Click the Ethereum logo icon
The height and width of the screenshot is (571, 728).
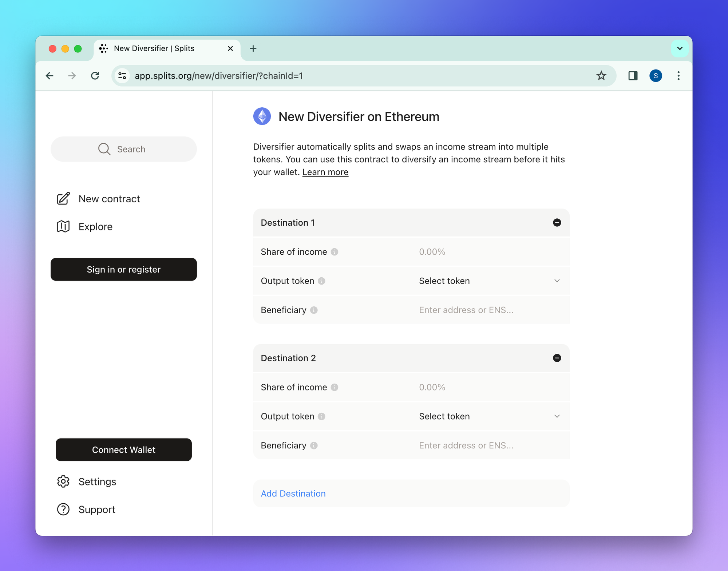point(262,116)
